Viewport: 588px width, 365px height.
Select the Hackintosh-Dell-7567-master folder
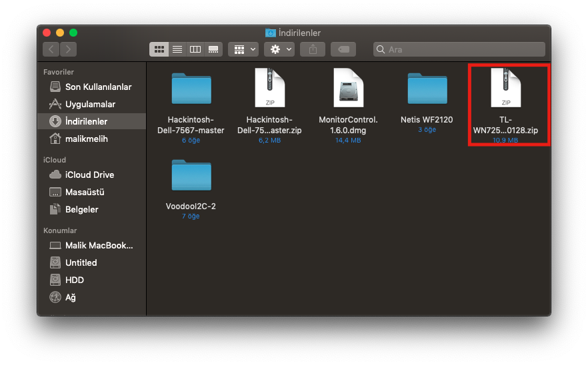tap(191, 89)
